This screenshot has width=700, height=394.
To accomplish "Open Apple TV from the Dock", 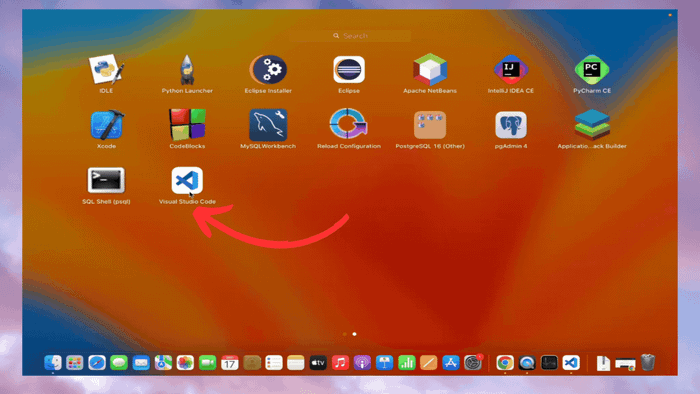I will coord(318,363).
